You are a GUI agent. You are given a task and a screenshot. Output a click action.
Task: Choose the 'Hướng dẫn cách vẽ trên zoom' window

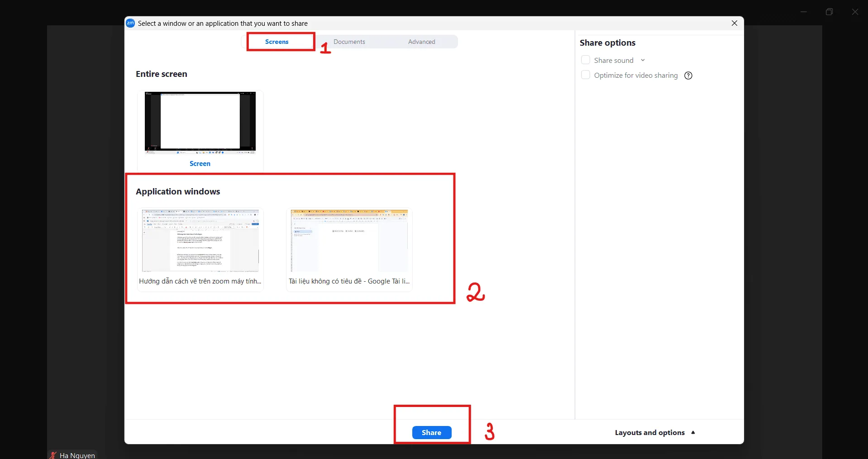point(200,241)
